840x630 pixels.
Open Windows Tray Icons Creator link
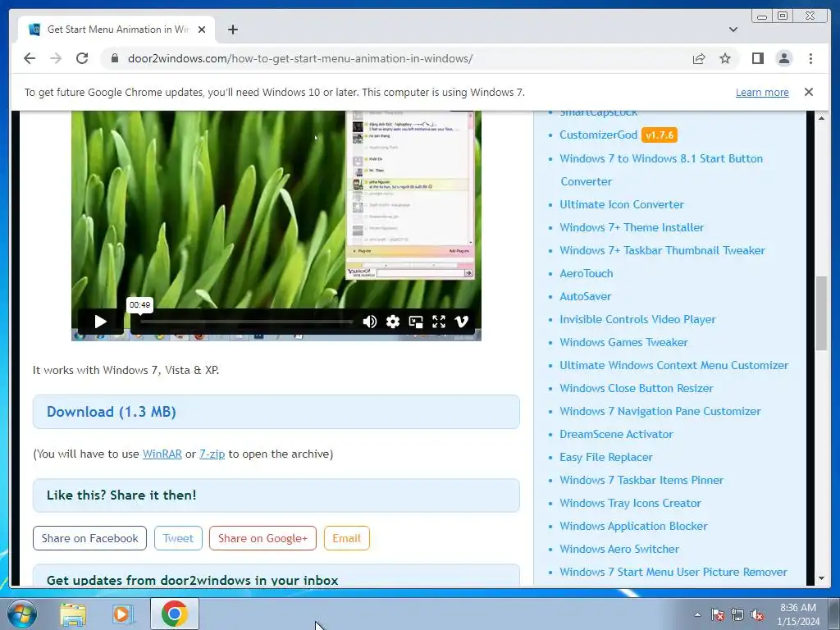[630, 504]
